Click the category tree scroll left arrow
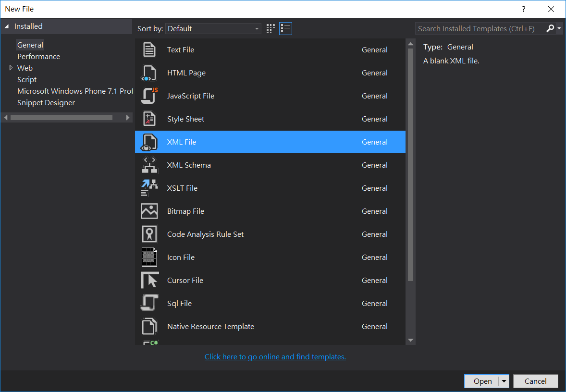The image size is (566, 392). [6, 117]
